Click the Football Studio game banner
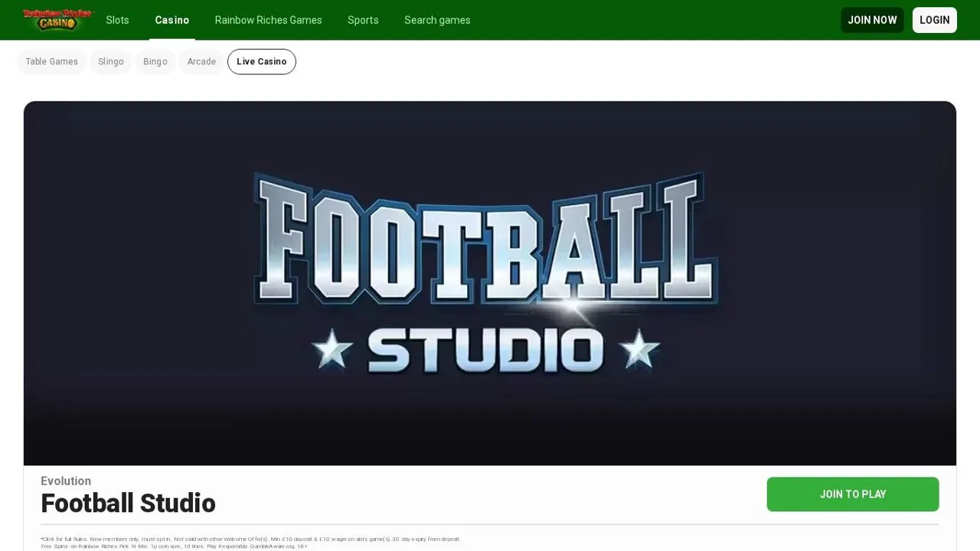Image resolution: width=980 pixels, height=551 pixels. click(490, 283)
